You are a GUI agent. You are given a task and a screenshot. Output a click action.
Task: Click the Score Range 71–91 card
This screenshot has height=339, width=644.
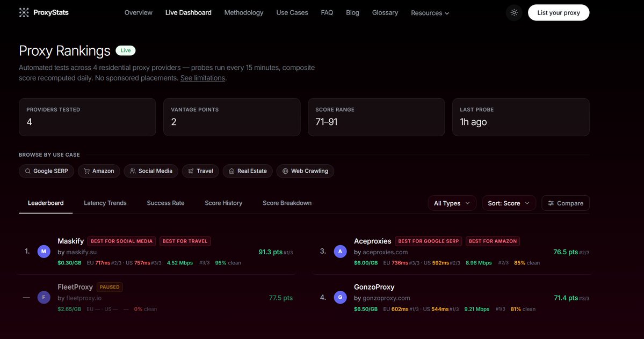point(376,117)
